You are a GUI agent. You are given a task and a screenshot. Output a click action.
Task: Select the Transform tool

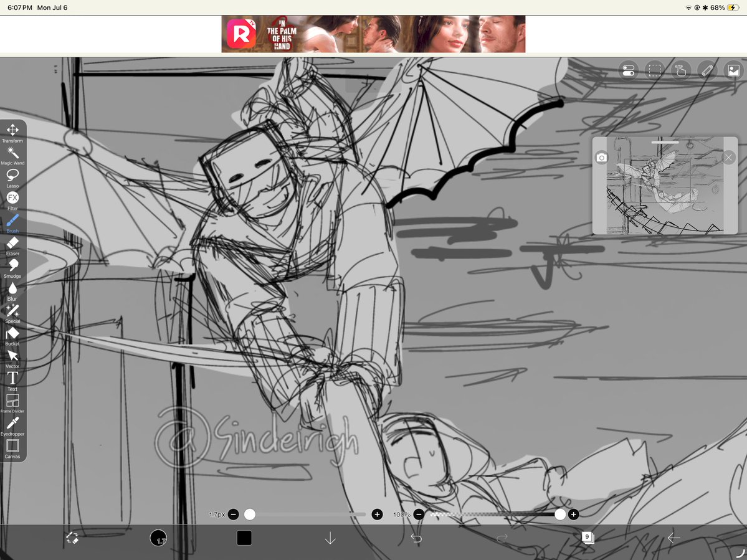12,133
